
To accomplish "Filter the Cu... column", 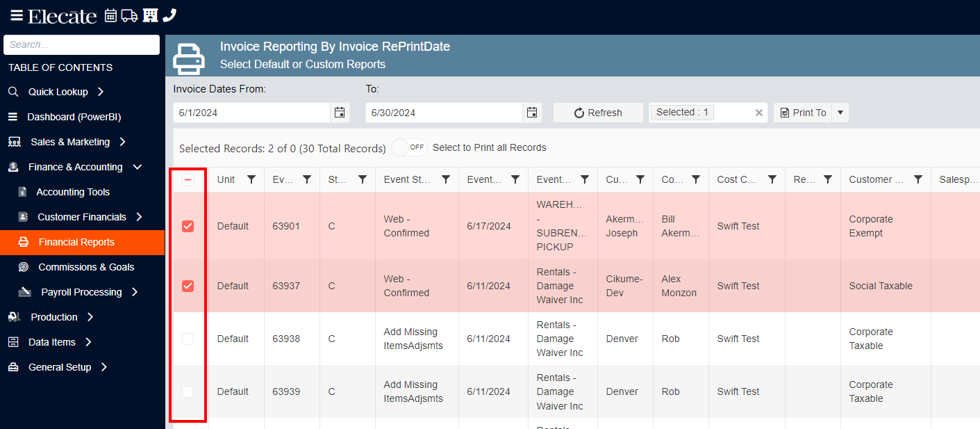I will pos(640,179).
